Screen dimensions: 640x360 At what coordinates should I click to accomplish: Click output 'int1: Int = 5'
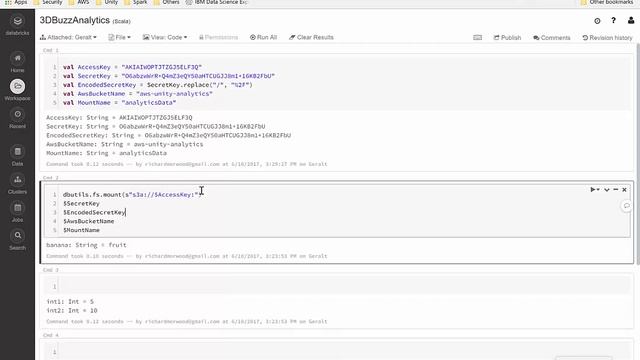pos(70,302)
